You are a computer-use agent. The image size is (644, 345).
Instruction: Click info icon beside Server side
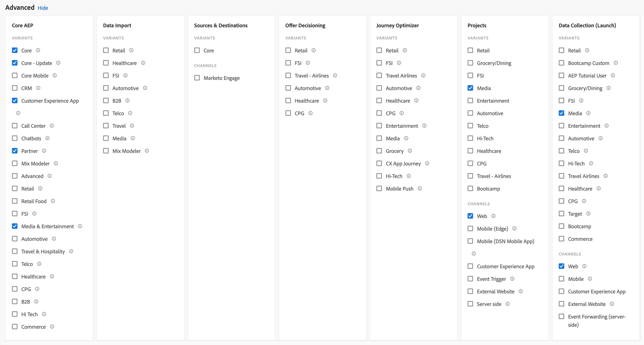tap(508, 304)
